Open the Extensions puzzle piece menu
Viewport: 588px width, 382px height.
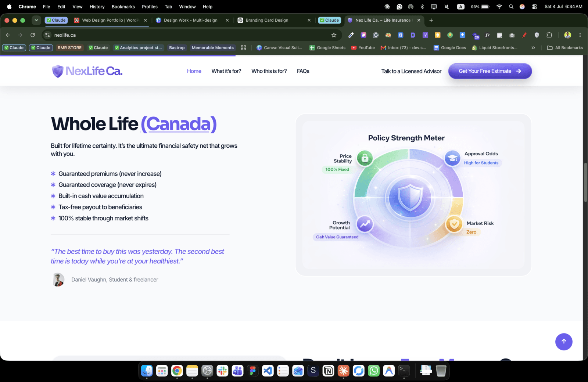tap(549, 35)
